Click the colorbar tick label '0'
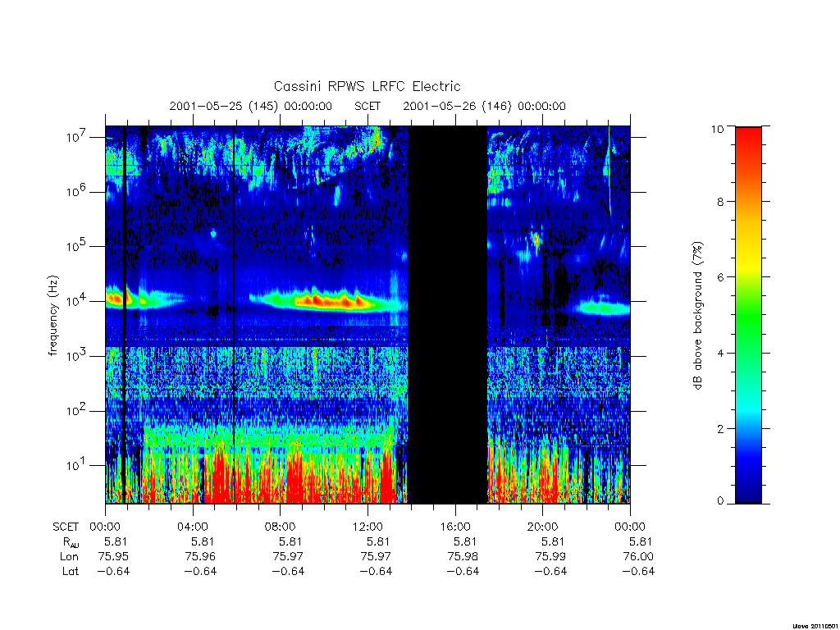Viewport: 840px width, 630px height. coord(720,501)
